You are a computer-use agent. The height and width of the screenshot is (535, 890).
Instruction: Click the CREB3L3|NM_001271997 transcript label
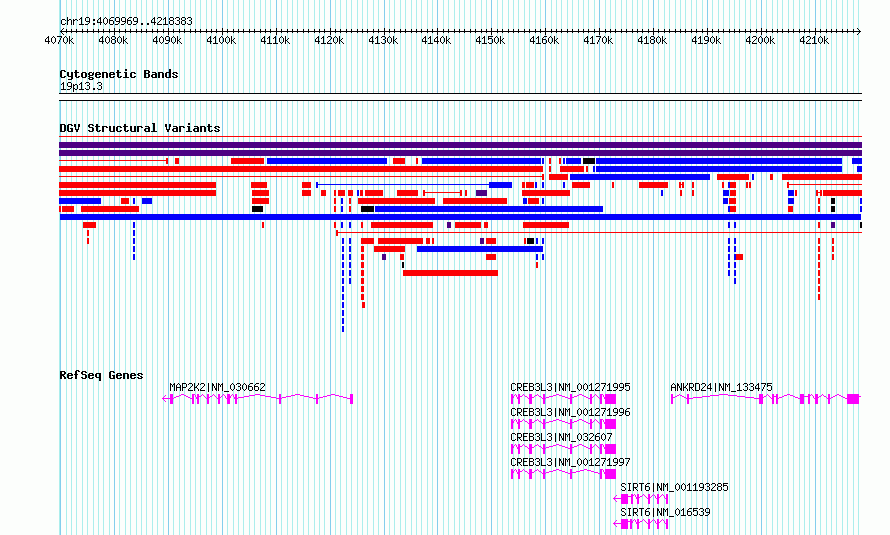[570, 462]
